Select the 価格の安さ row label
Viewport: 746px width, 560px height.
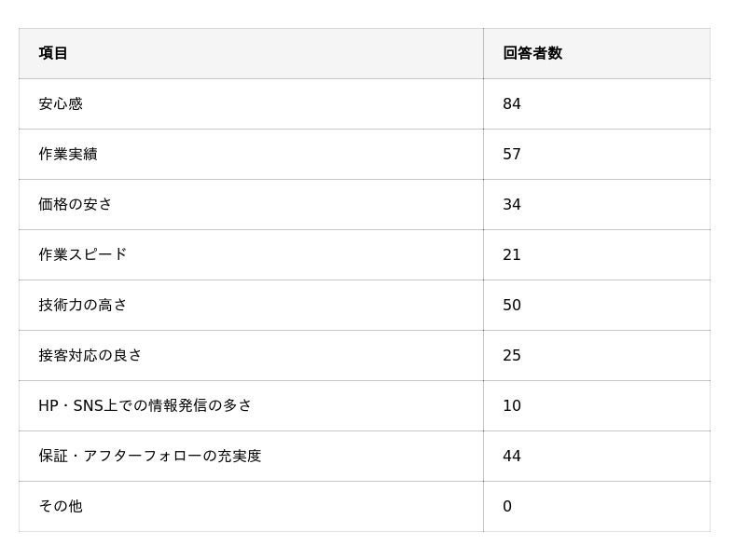pos(76,204)
